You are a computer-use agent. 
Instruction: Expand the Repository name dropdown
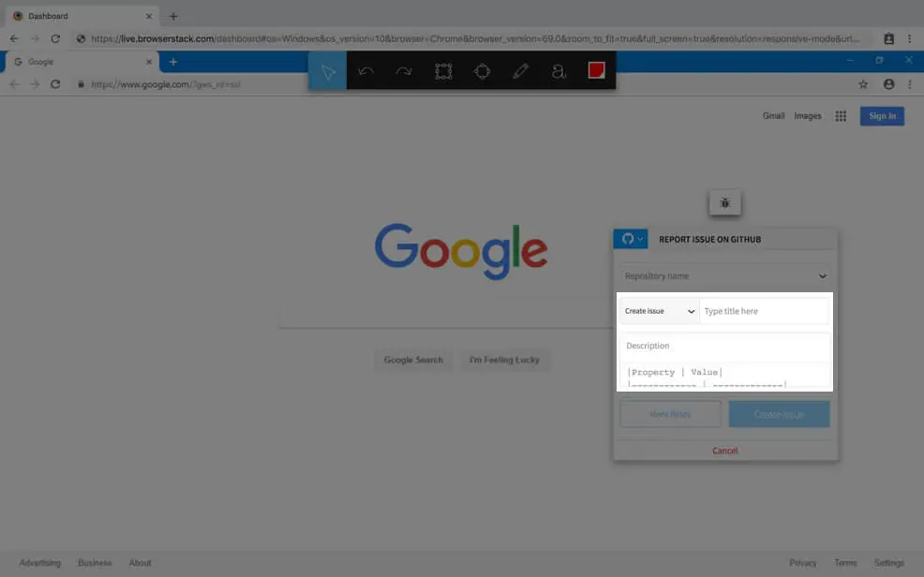(x=724, y=276)
